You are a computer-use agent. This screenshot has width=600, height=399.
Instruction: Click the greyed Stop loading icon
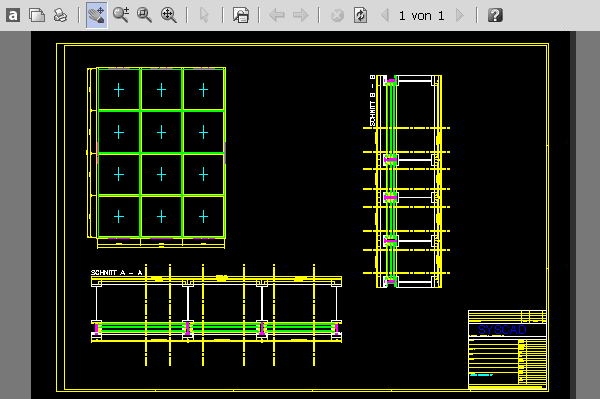[337, 16]
